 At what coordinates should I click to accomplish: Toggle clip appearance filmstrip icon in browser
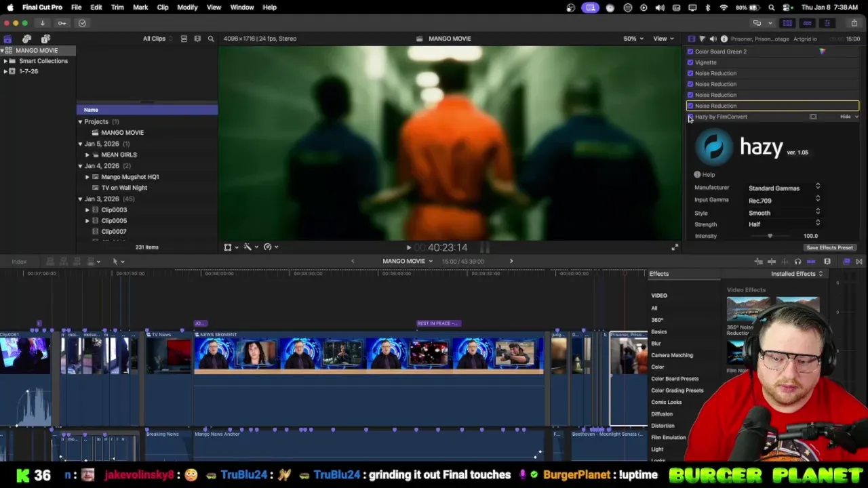(197, 39)
